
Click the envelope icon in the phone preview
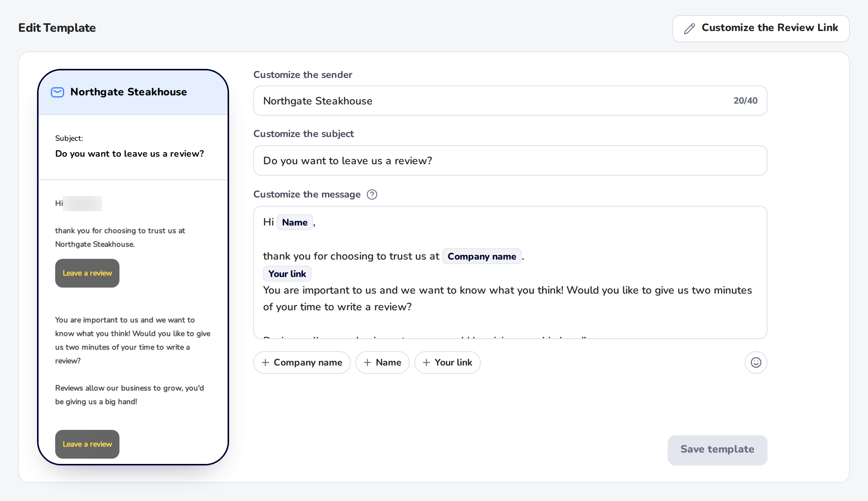click(57, 92)
